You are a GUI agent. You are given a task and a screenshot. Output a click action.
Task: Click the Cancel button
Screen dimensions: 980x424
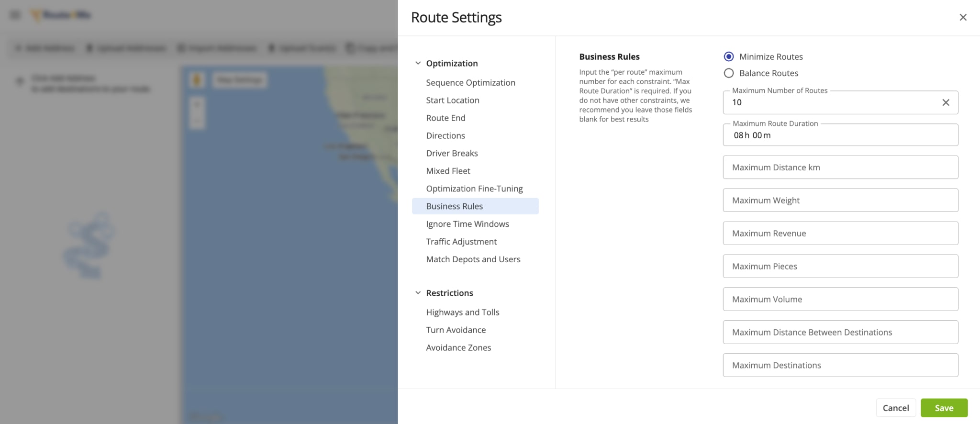895,408
